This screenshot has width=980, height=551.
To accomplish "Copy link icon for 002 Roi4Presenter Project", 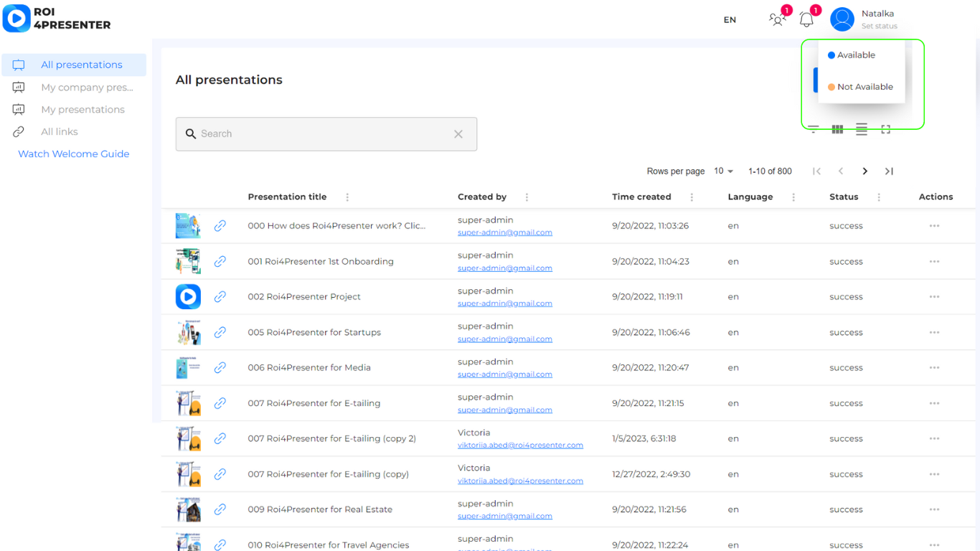I will [x=220, y=297].
